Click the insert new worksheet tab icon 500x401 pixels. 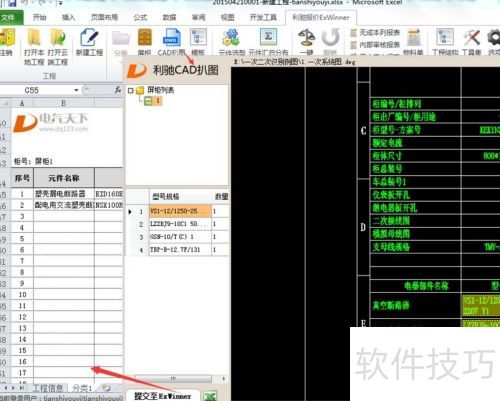tap(106, 388)
